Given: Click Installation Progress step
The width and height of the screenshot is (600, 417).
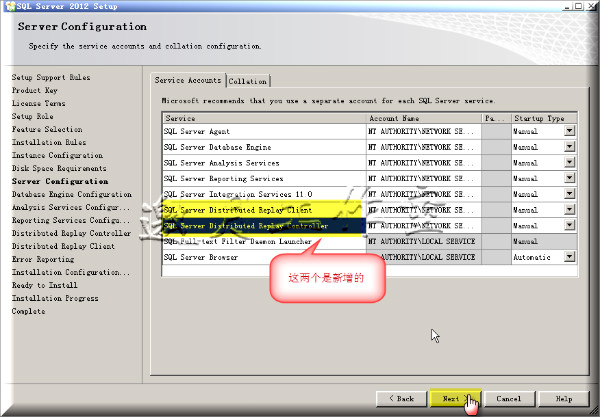Looking at the screenshot, I should [x=55, y=298].
